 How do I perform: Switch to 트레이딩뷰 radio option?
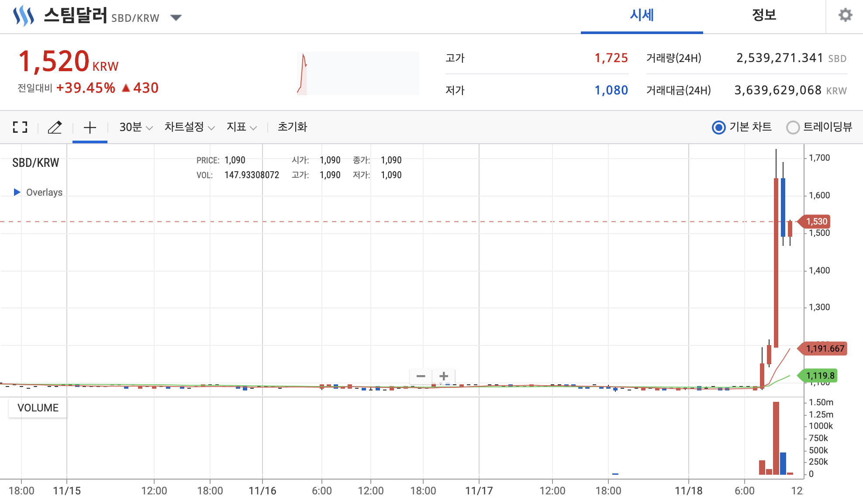793,128
